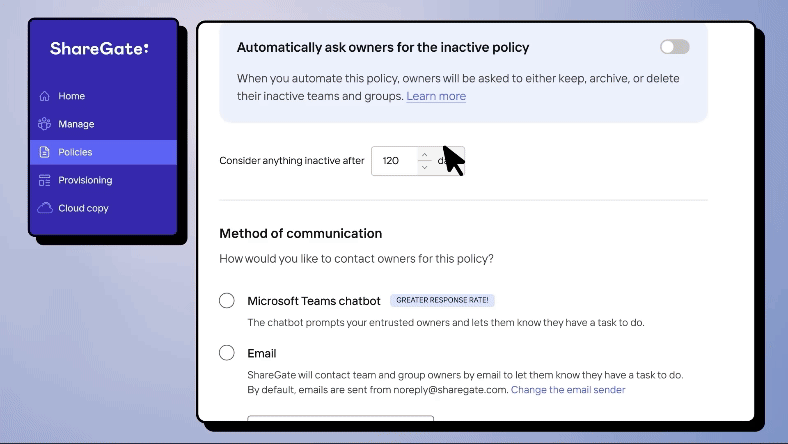The image size is (788, 444).
Task: Click the Manage people icon in sidebar
Action: (x=44, y=124)
